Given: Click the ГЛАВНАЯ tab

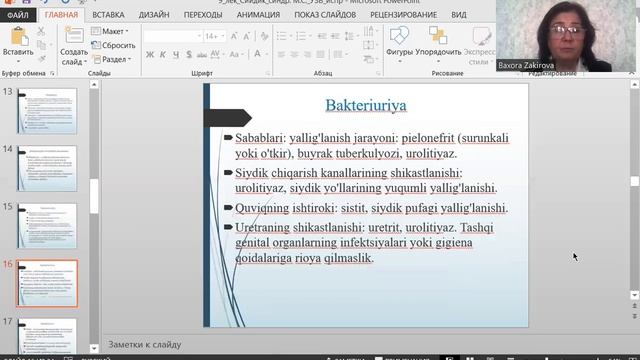Looking at the screenshot, I should tap(61, 15).
